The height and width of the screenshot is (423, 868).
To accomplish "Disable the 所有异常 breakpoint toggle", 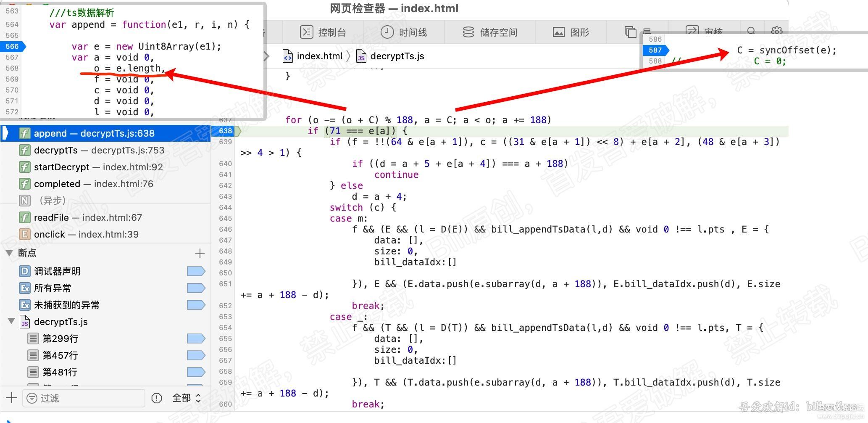I will click(196, 288).
